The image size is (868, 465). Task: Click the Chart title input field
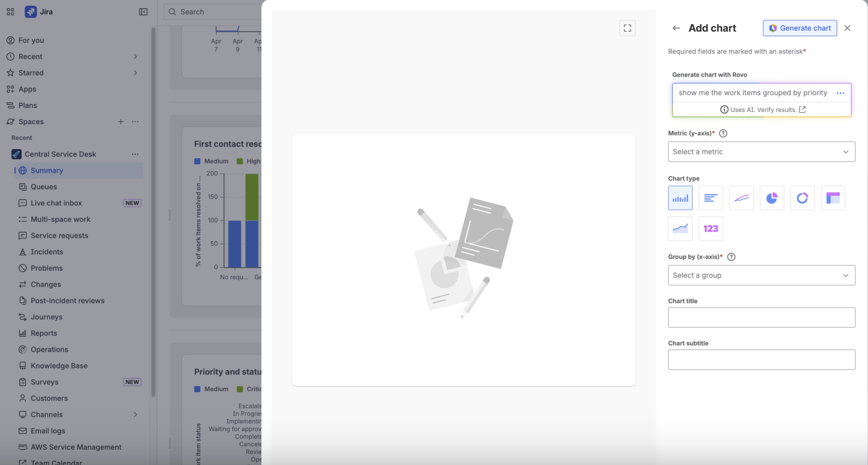(761, 317)
